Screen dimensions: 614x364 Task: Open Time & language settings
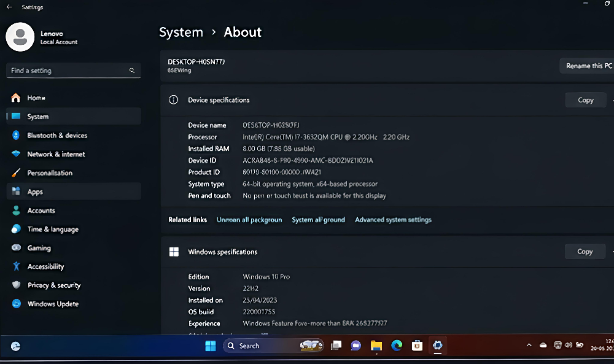(x=74, y=230)
